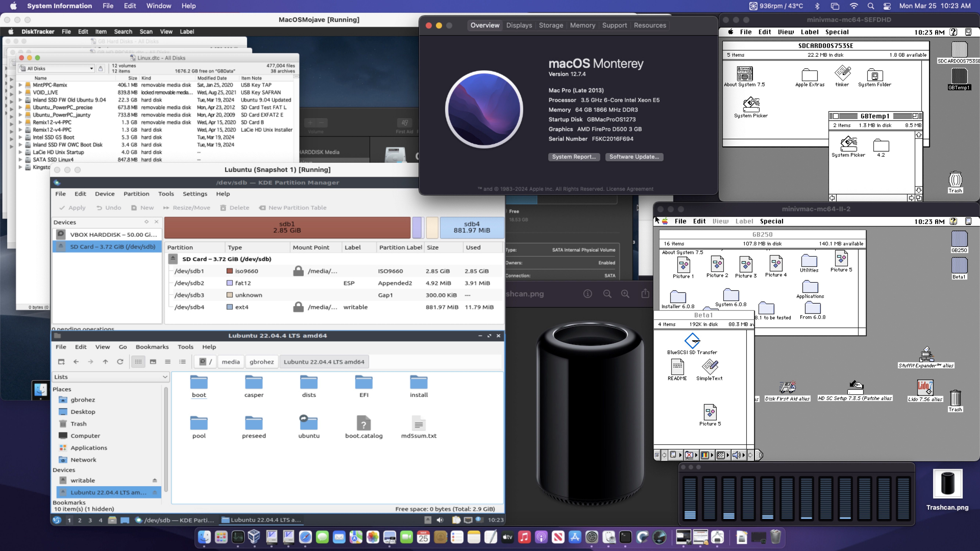Select /dev/sdb4 ext4 partition row
Screen dimensions: 980x551
pyautogui.click(x=335, y=307)
